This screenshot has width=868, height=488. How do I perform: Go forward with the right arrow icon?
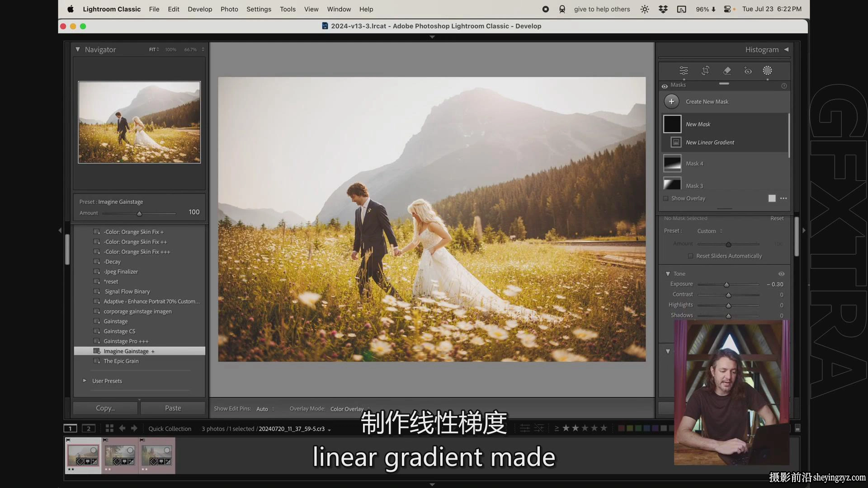pyautogui.click(x=134, y=428)
